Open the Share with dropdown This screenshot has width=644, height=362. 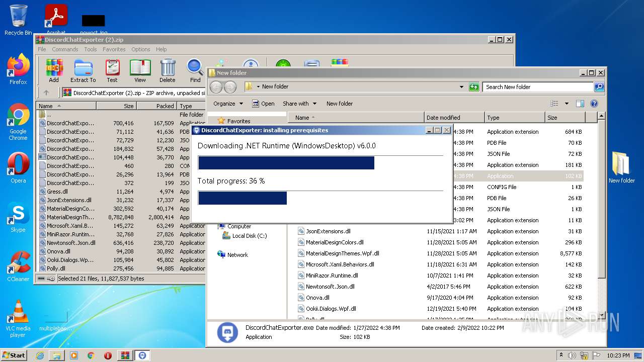300,104
